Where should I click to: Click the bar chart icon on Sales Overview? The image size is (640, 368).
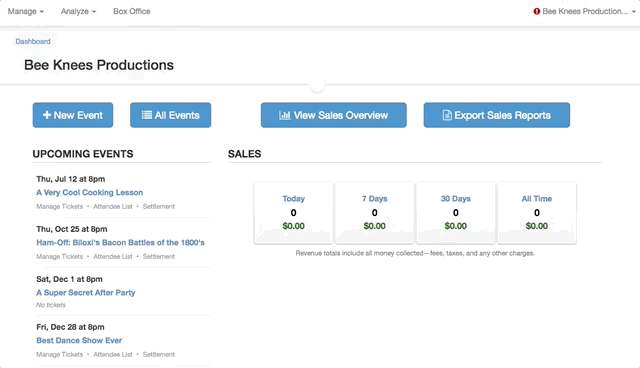click(285, 115)
